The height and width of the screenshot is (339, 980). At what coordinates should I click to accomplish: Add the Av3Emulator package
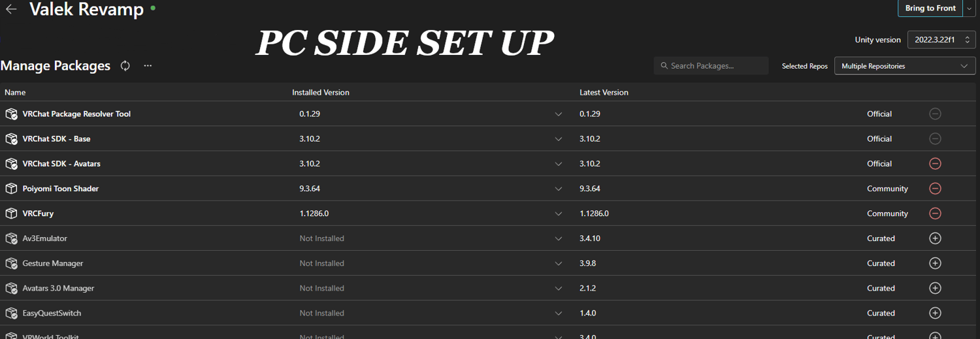tap(935, 238)
